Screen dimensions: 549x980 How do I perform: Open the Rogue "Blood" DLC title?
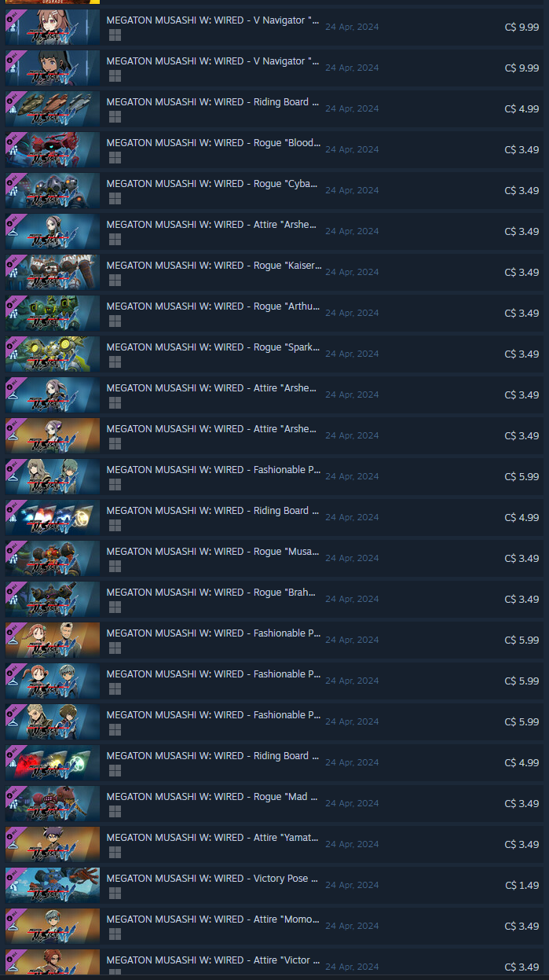tap(214, 143)
